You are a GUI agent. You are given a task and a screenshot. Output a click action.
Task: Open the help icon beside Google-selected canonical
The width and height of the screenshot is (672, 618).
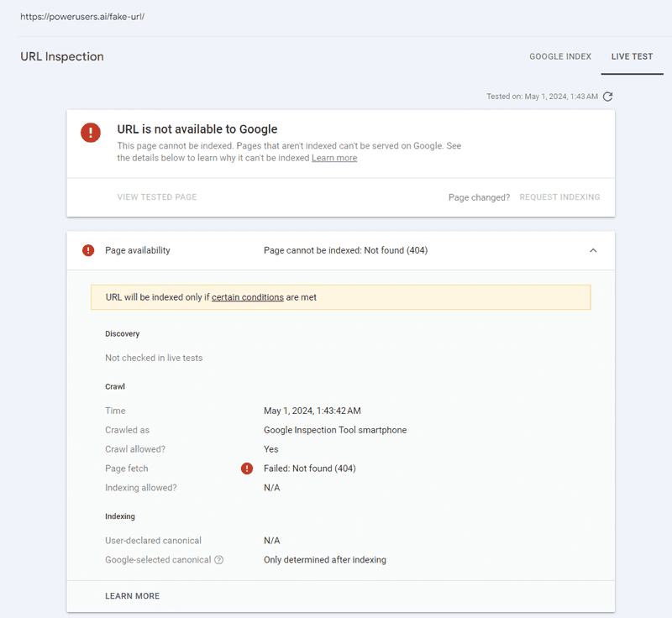tap(218, 560)
